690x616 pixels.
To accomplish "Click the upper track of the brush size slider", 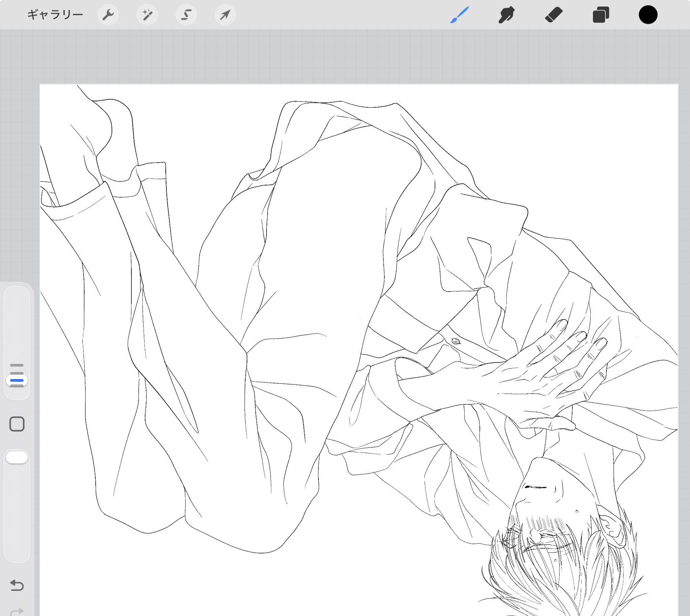I will pos(17,321).
